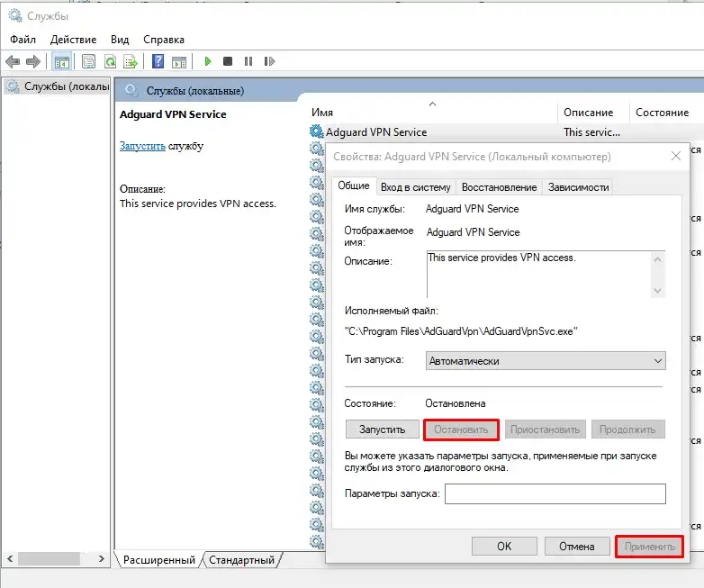Click right arrow of tree pane scrollbar

pyautogui.click(x=102, y=559)
